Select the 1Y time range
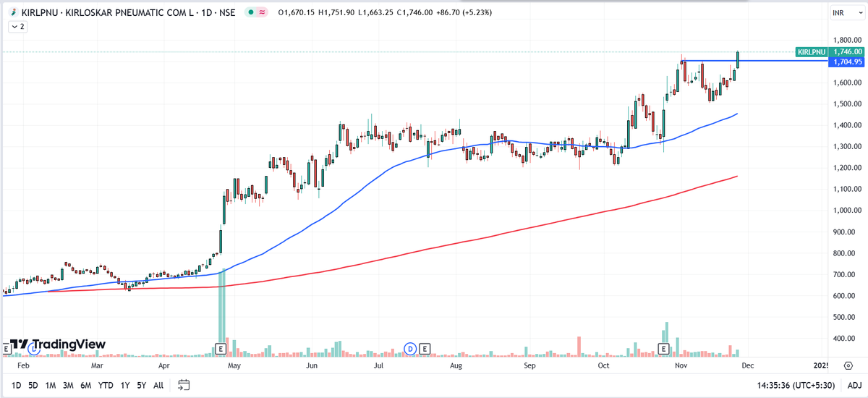Viewport: 868px width, 398px height. coord(125,385)
